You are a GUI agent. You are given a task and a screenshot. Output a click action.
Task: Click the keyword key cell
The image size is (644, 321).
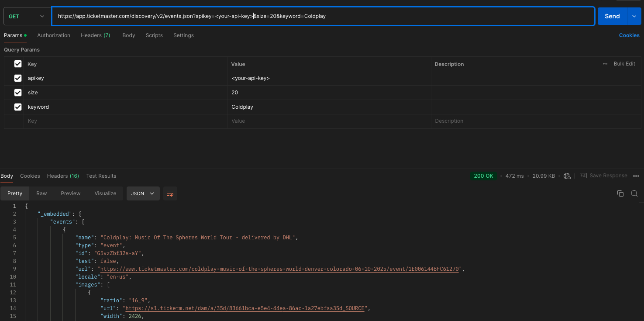click(125, 107)
